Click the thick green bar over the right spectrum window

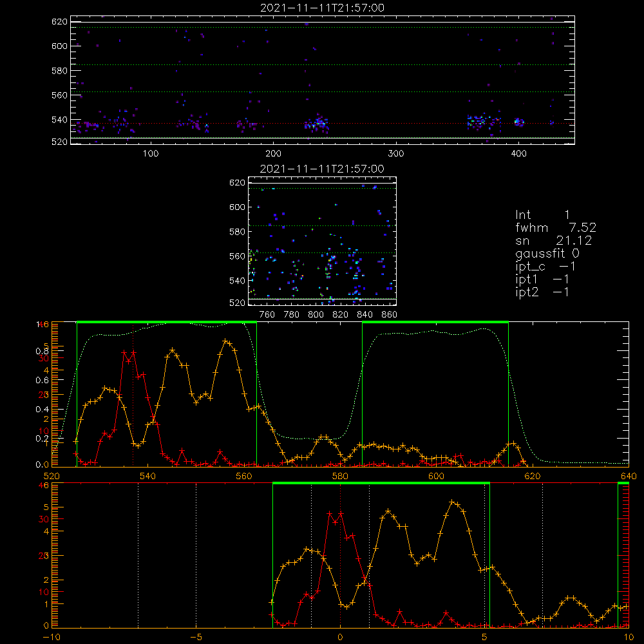(435, 322)
